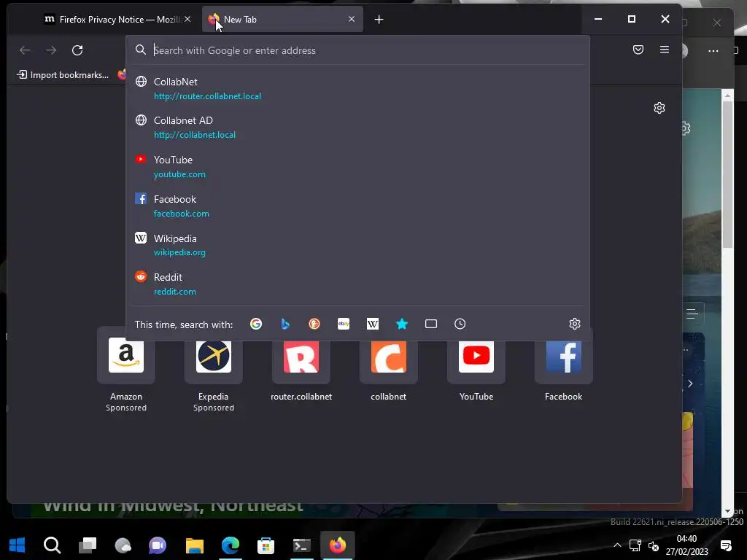747x560 pixels.
Task: Open search settings gear in dropdown
Action: (x=575, y=324)
